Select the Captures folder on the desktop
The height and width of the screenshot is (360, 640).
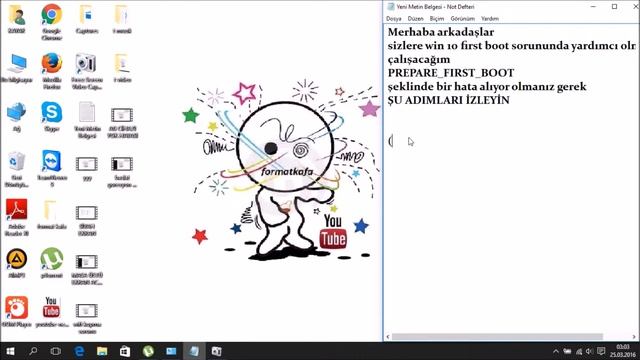coord(87,19)
